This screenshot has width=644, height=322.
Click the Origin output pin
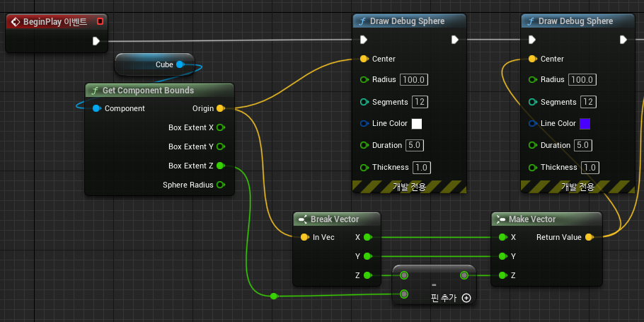pos(220,108)
